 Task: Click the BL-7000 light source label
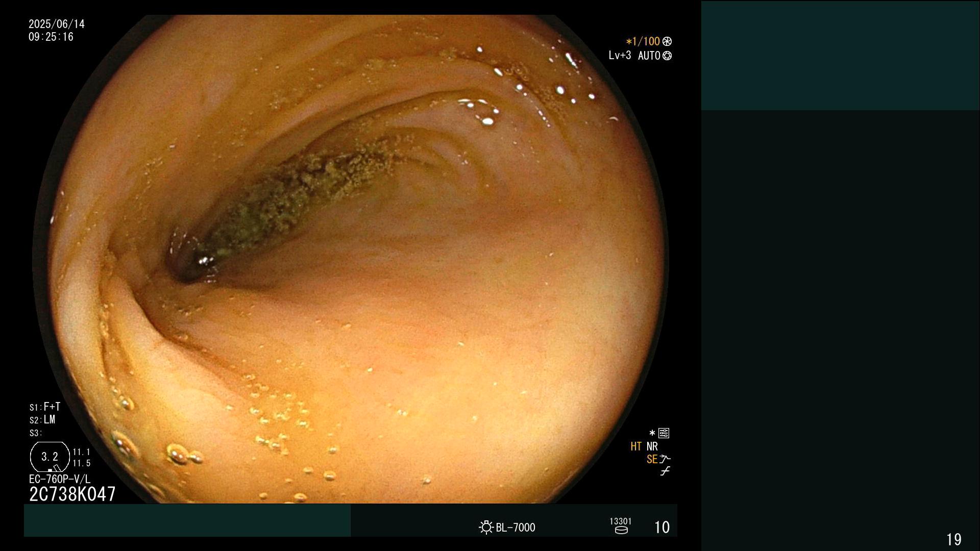[x=516, y=528]
